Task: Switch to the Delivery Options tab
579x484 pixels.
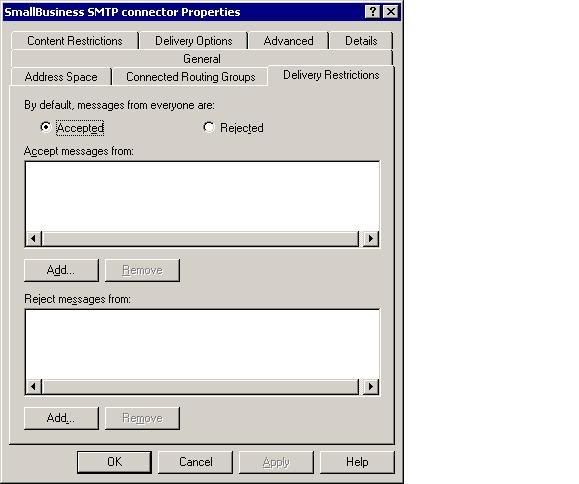Action: click(193, 41)
